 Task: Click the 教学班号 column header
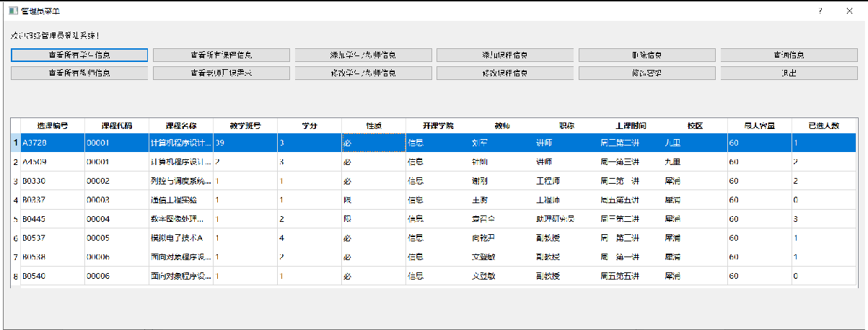tap(245, 125)
